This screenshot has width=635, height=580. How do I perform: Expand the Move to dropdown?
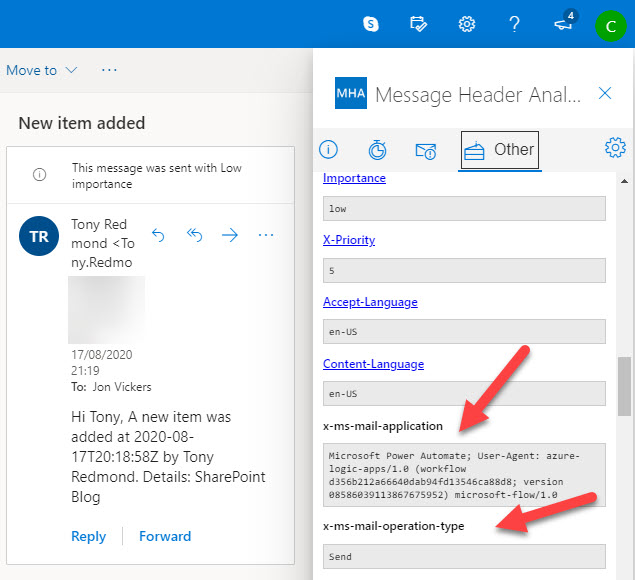41,70
